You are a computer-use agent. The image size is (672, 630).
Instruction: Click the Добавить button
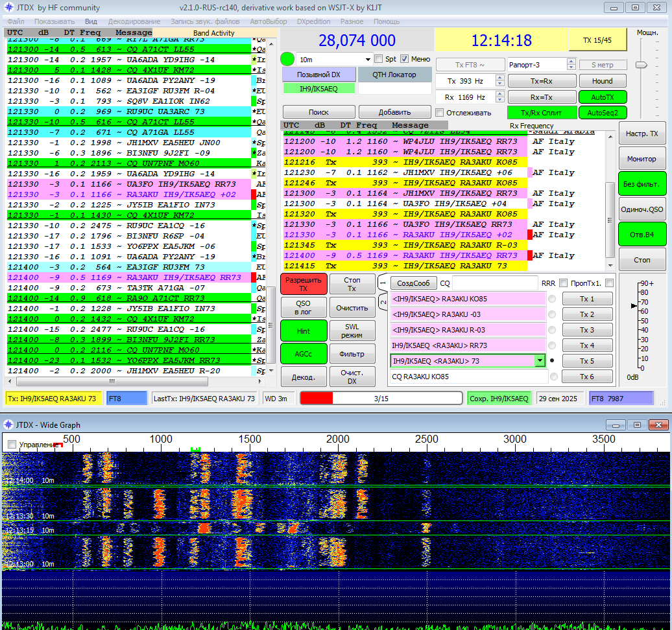click(x=395, y=112)
